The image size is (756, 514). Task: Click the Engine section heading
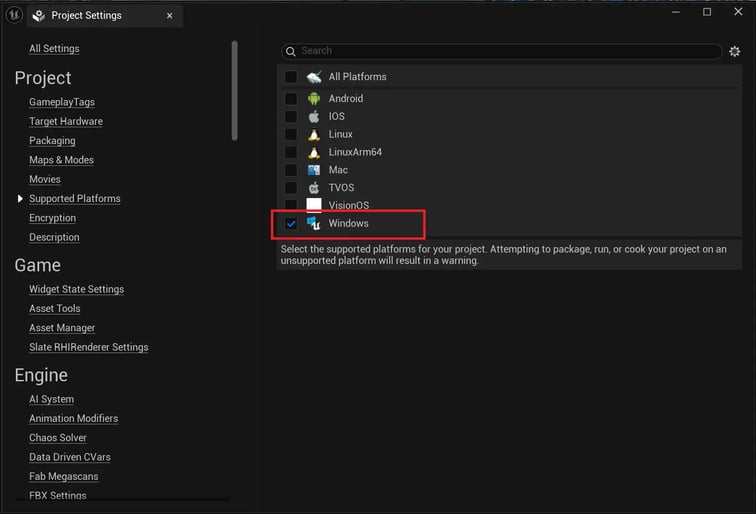pyautogui.click(x=41, y=375)
